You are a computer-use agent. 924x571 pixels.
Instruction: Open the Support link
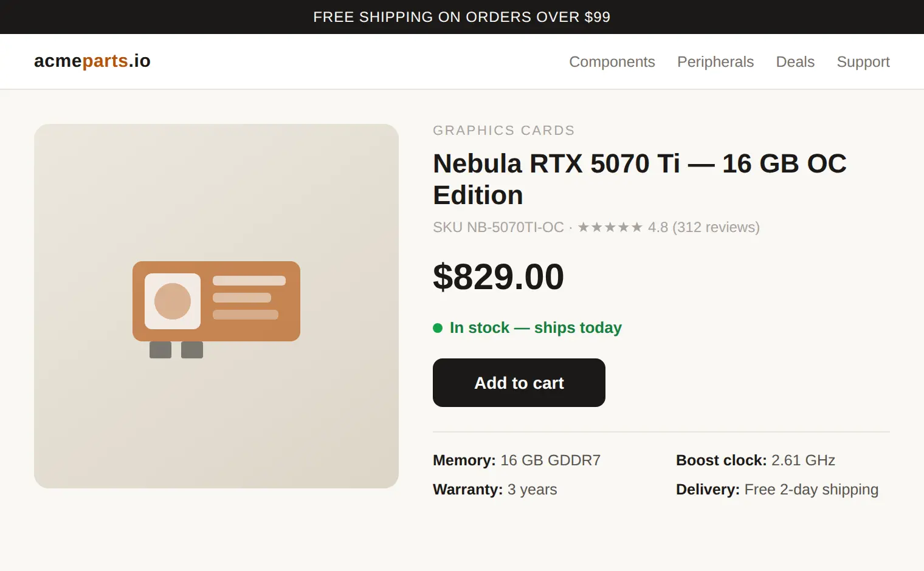pyautogui.click(x=863, y=62)
